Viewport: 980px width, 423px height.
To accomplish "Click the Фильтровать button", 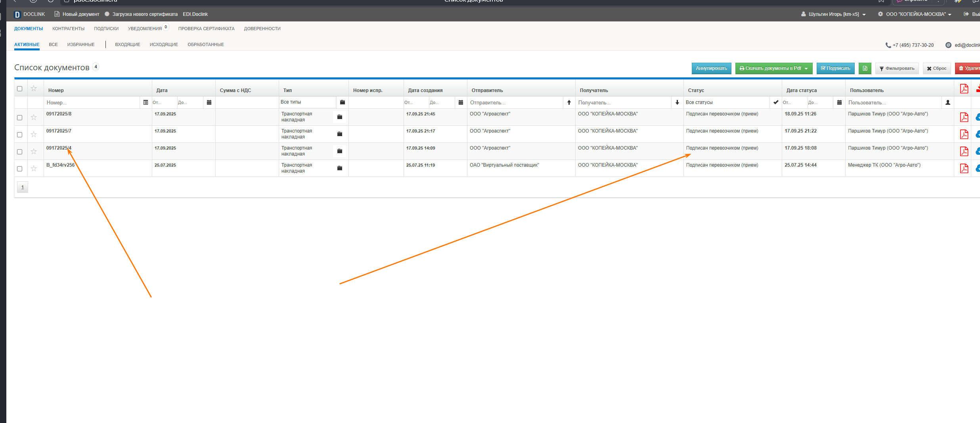I will pos(897,68).
